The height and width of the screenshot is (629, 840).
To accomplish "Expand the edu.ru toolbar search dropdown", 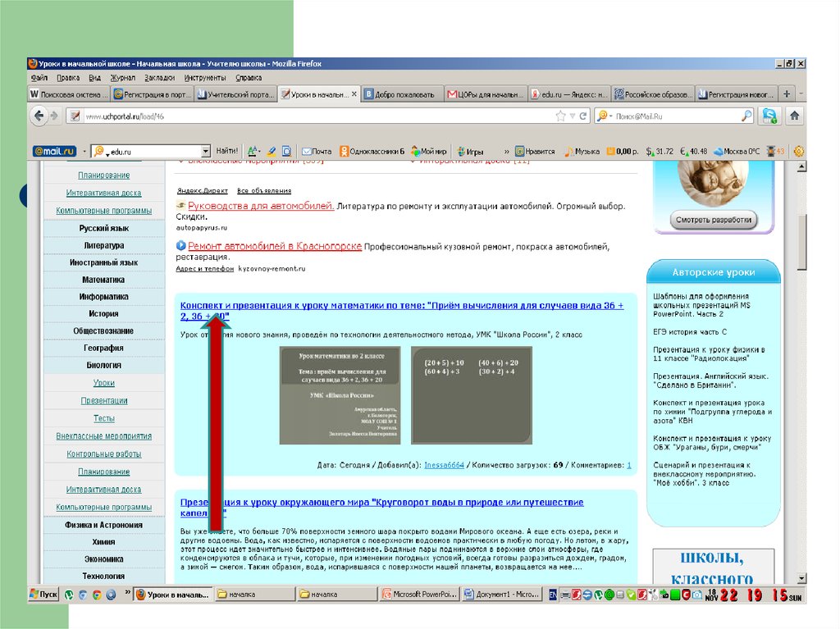I will click(206, 152).
